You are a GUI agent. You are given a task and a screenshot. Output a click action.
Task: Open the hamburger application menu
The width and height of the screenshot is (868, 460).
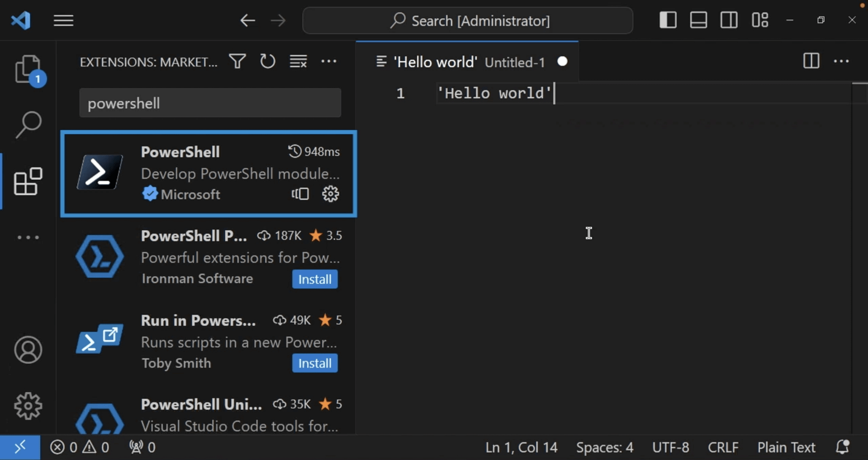63,20
